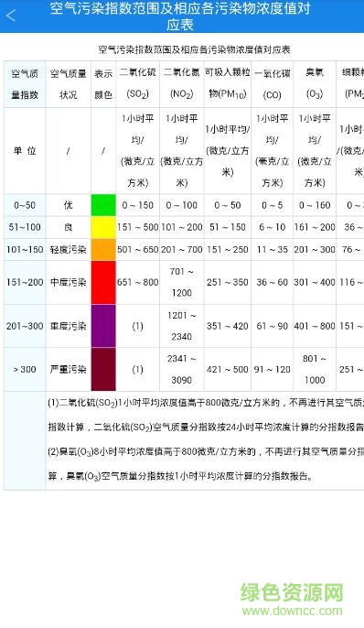Select the 表示颜色 column header

(103, 84)
